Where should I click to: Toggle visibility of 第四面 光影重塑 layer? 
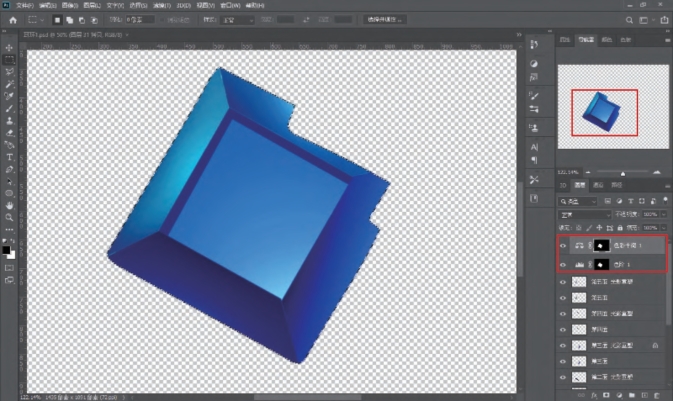pos(563,313)
